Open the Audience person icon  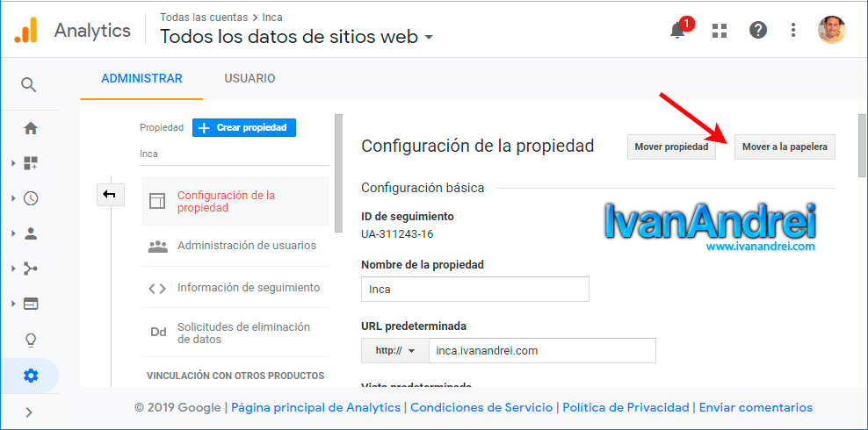click(31, 233)
